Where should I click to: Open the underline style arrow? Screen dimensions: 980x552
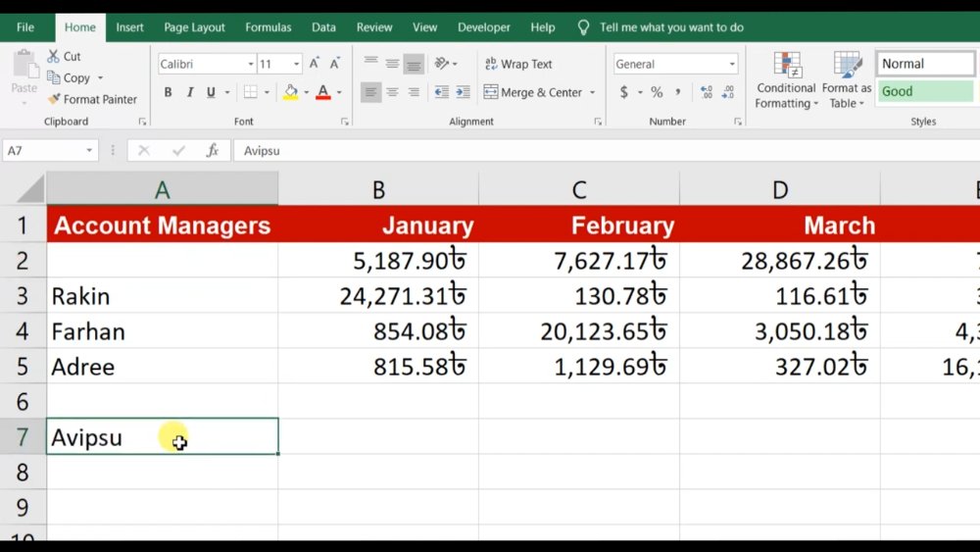click(x=227, y=92)
